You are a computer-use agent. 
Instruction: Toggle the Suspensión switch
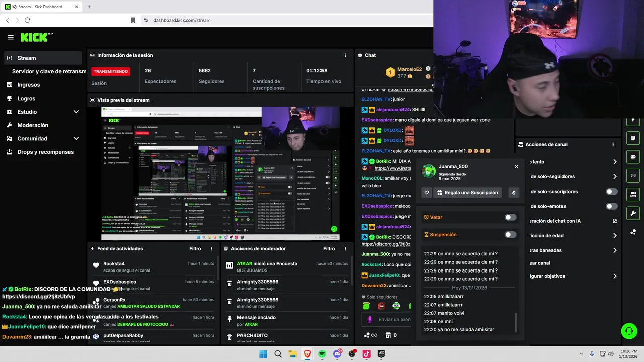point(510,235)
